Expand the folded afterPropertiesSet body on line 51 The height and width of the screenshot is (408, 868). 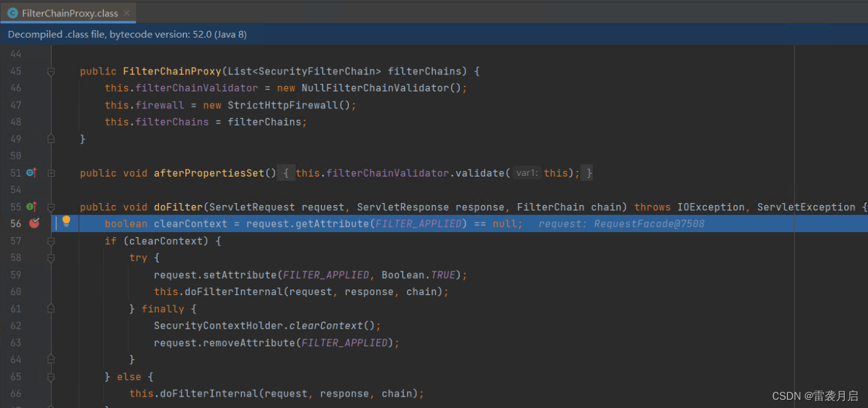point(51,172)
